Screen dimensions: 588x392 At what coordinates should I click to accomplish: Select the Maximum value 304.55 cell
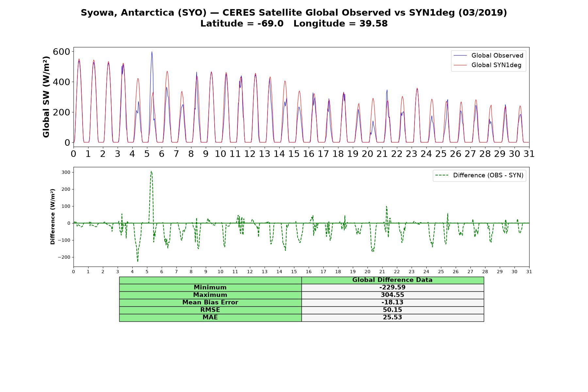tap(392, 295)
